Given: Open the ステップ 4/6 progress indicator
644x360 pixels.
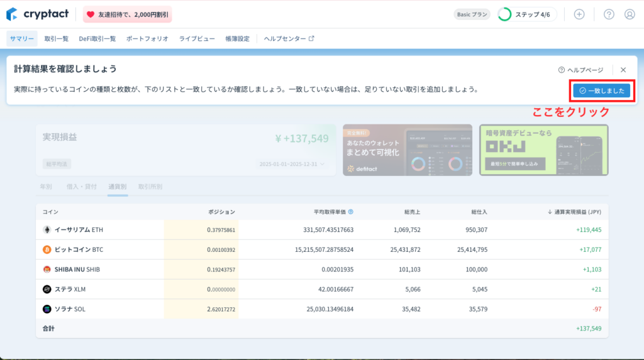Looking at the screenshot, I should point(527,14).
